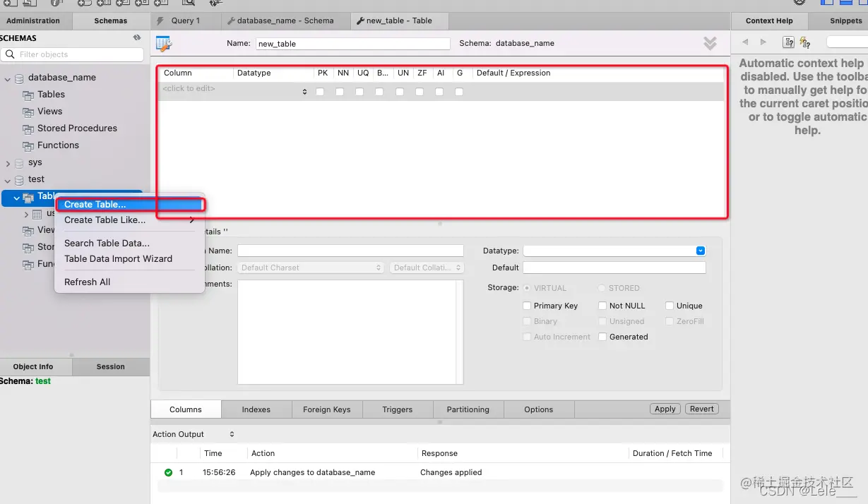Open the Default Collation dropdown
This screenshot has width=868, height=504.
click(427, 268)
